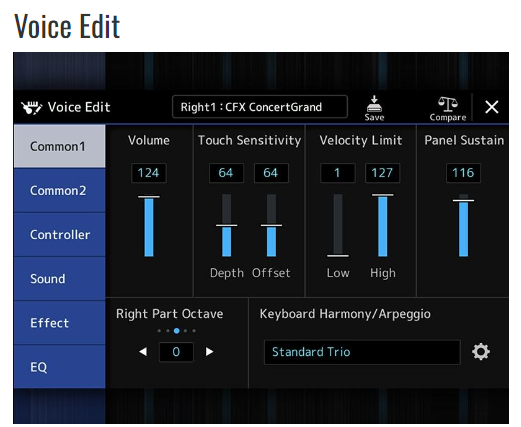Click the Voice Edit keyboard icon

[x=32, y=107]
